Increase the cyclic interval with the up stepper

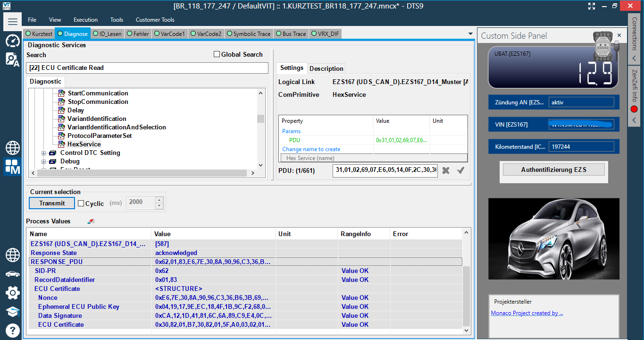pyautogui.click(x=159, y=200)
